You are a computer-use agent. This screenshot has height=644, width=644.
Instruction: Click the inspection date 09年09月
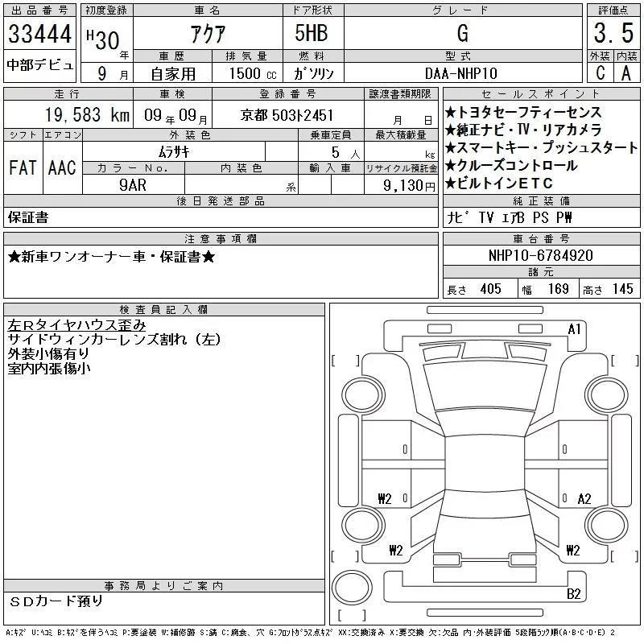(175, 116)
